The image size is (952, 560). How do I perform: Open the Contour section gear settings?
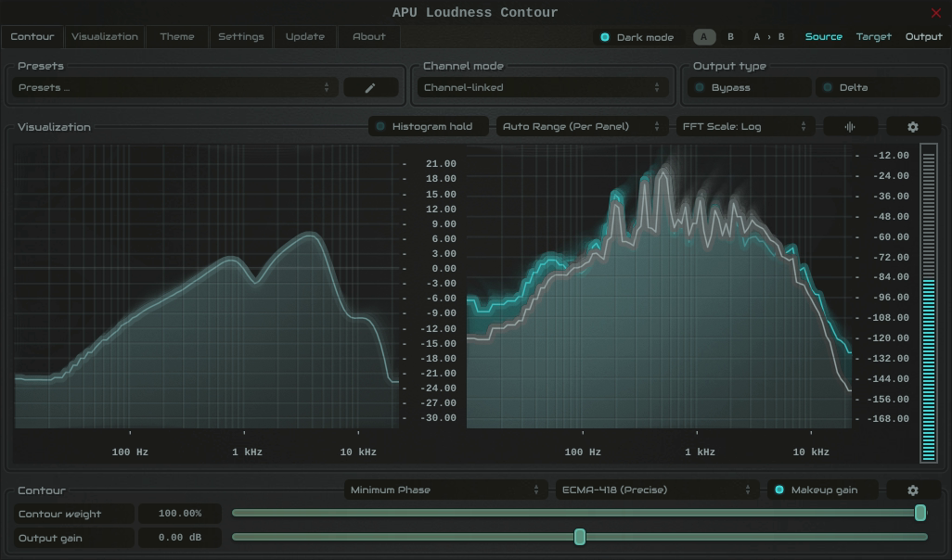pos(912,490)
